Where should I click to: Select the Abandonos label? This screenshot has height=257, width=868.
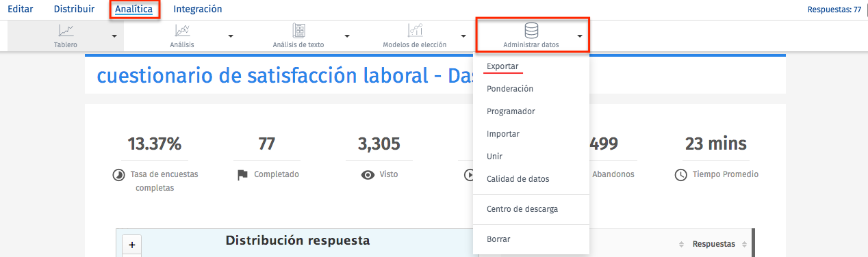click(613, 174)
